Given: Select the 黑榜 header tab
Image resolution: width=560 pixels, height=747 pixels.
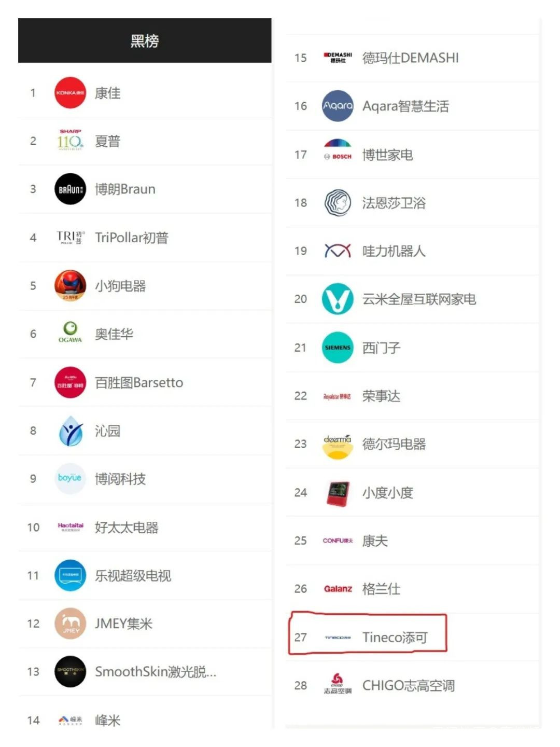Looking at the screenshot, I should point(145,40).
